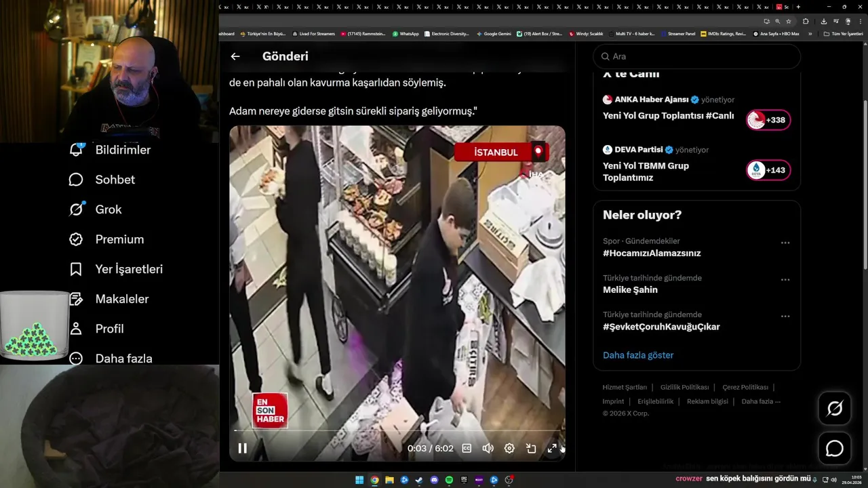
Task: Open Çerez Politikası footer link
Action: coord(745,388)
